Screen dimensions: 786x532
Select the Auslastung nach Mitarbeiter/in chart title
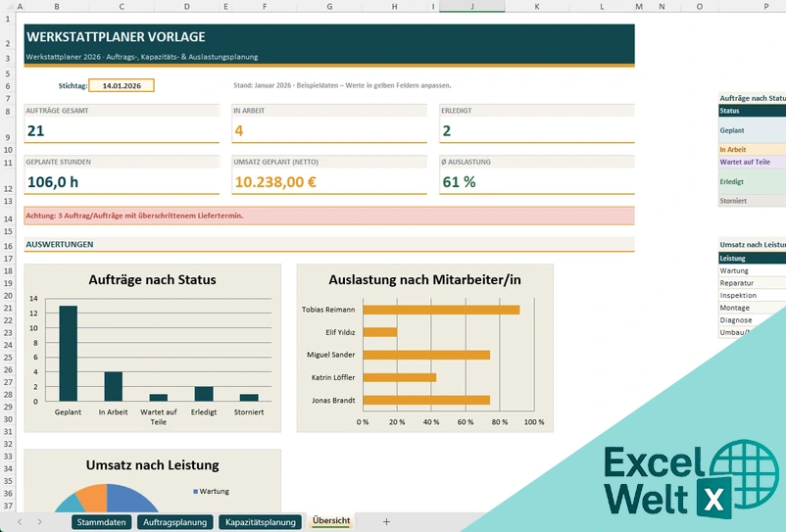(x=424, y=279)
